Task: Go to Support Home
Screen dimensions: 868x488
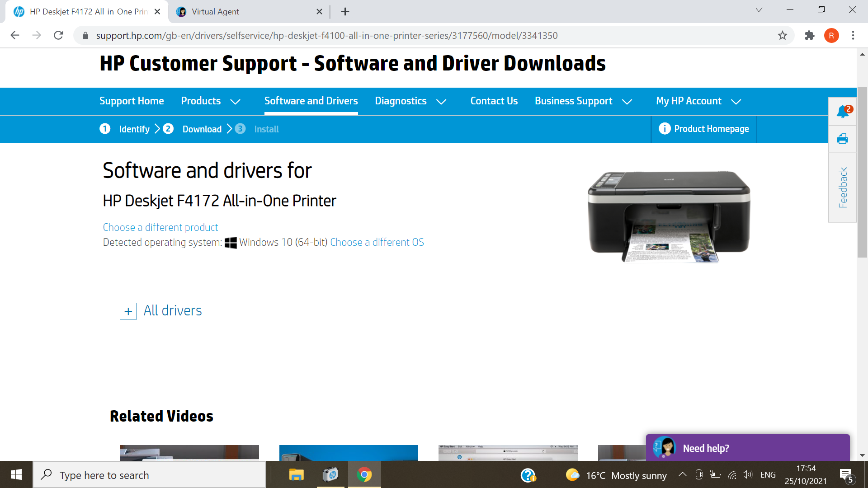Action: pyautogui.click(x=132, y=101)
